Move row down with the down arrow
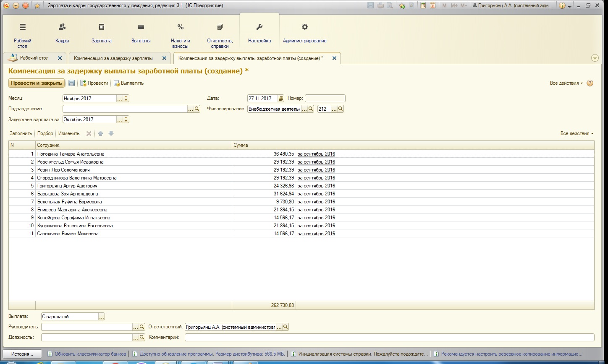 pos(111,133)
